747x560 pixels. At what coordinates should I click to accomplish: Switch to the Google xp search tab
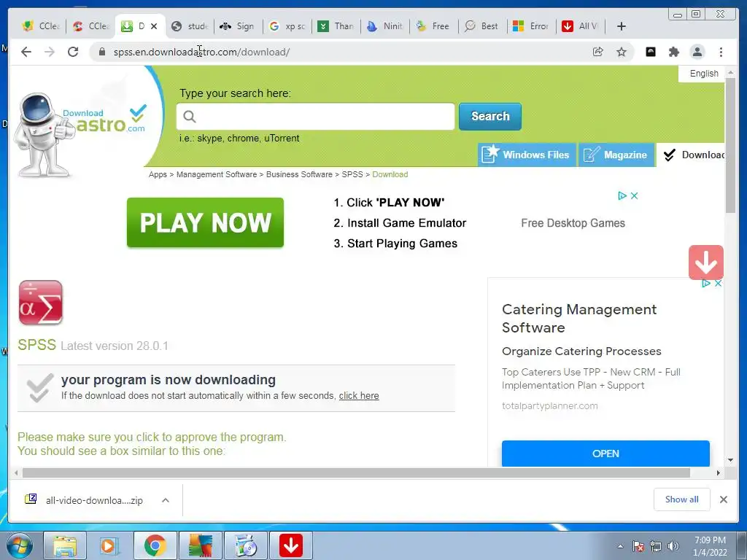point(287,26)
